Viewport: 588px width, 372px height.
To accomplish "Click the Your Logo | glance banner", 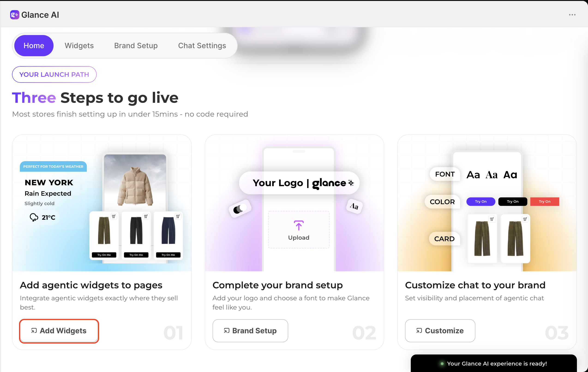I will (299, 183).
